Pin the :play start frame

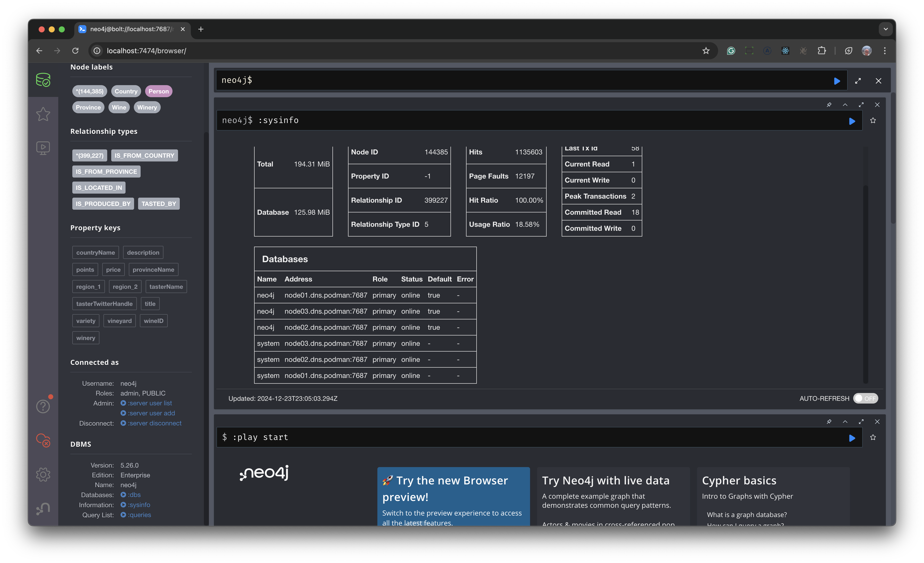click(829, 422)
